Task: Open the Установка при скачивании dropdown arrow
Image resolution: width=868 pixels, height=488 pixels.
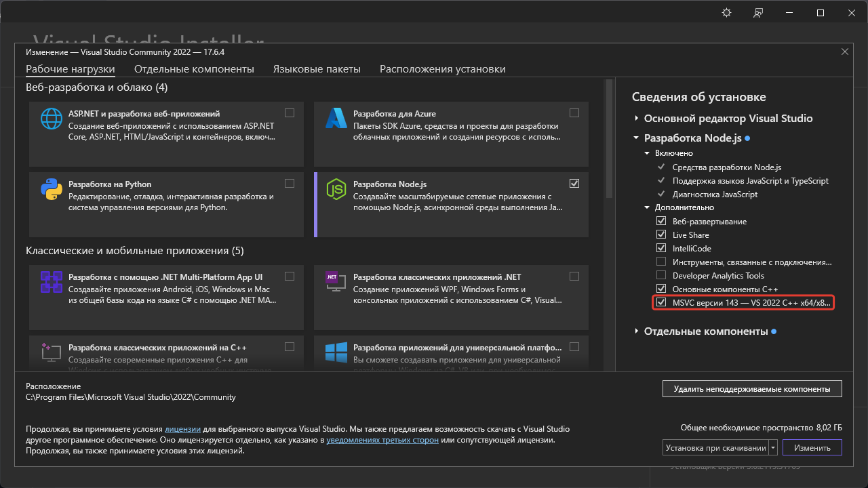Action: click(773, 448)
